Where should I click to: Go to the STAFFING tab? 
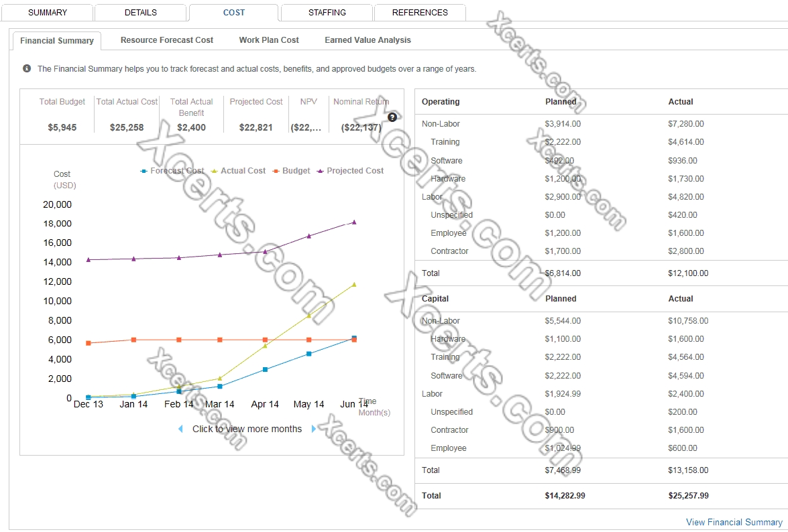(327, 13)
